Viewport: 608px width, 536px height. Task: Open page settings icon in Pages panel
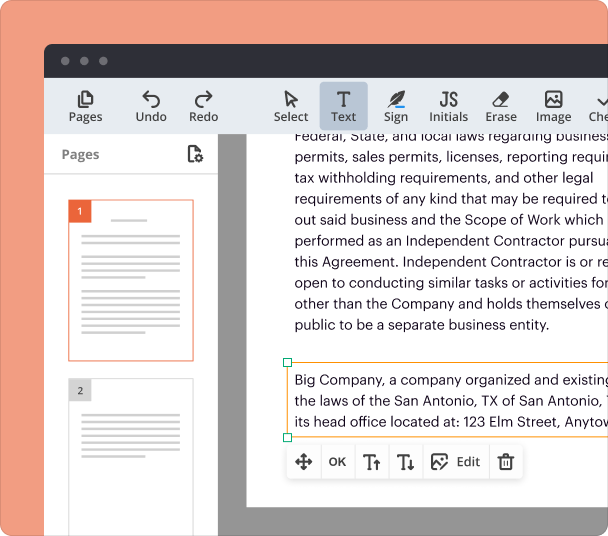[x=195, y=154]
